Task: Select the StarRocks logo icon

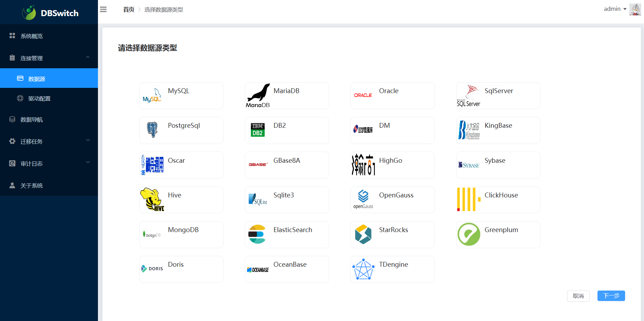Action: (x=363, y=234)
